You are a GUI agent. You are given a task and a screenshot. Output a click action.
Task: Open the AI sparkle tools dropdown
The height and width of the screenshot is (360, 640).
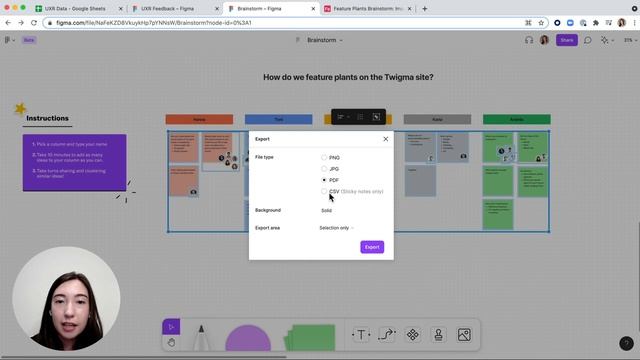tap(607, 40)
